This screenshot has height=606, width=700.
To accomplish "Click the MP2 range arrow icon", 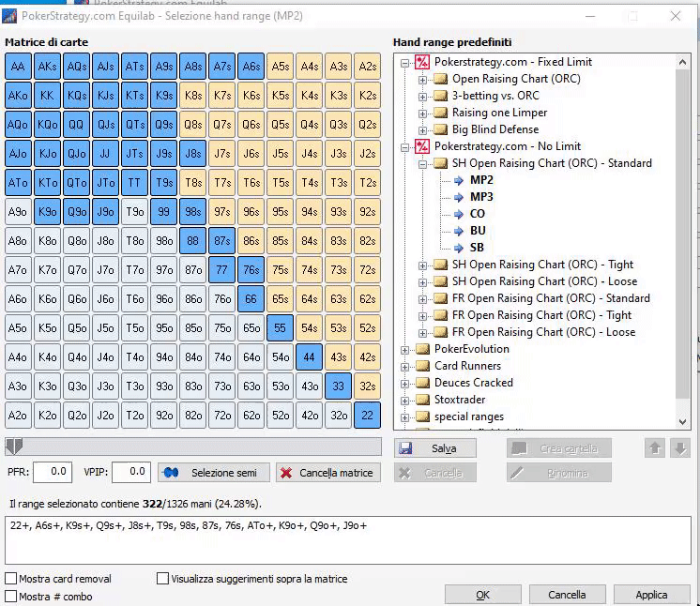I will 459,180.
